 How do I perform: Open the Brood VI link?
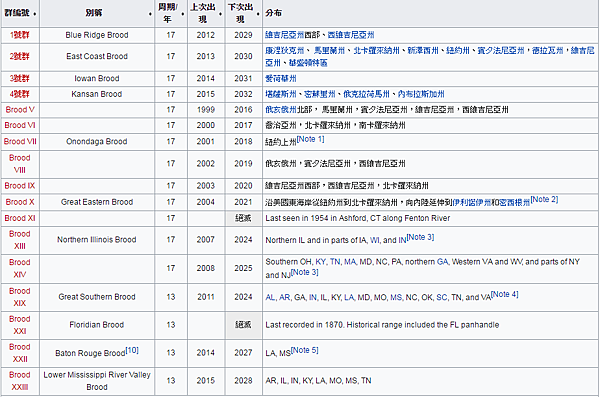(20, 126)
